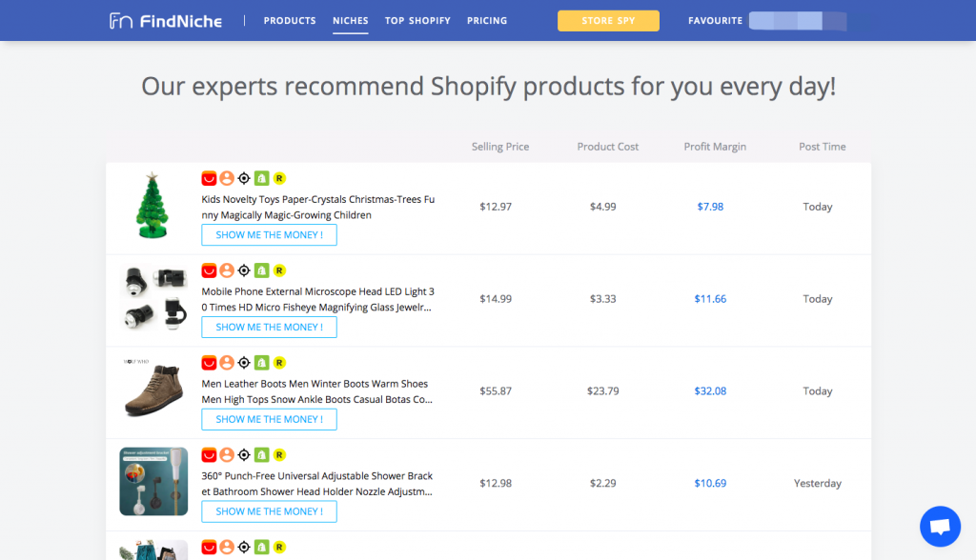Click yellow R icon for Kids Novelty Toys
The image size is (976, 560).
click(279, 179)
